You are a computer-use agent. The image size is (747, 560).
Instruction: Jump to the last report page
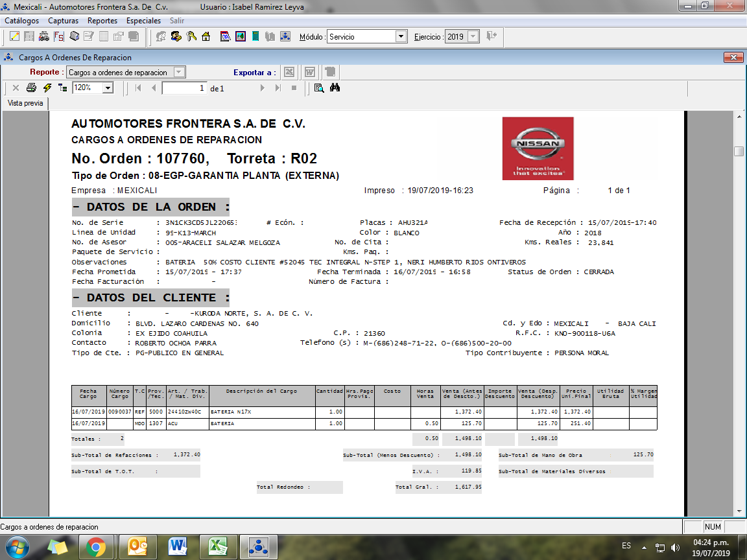pos(278,88)
